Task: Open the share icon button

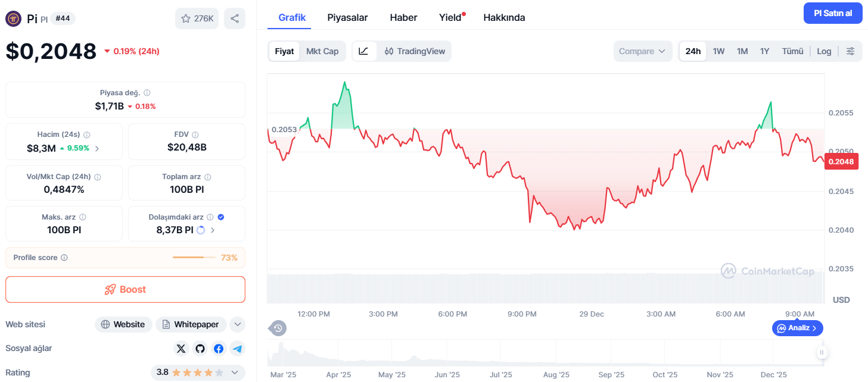Action: pyautogui.click(x=235, y=18)
